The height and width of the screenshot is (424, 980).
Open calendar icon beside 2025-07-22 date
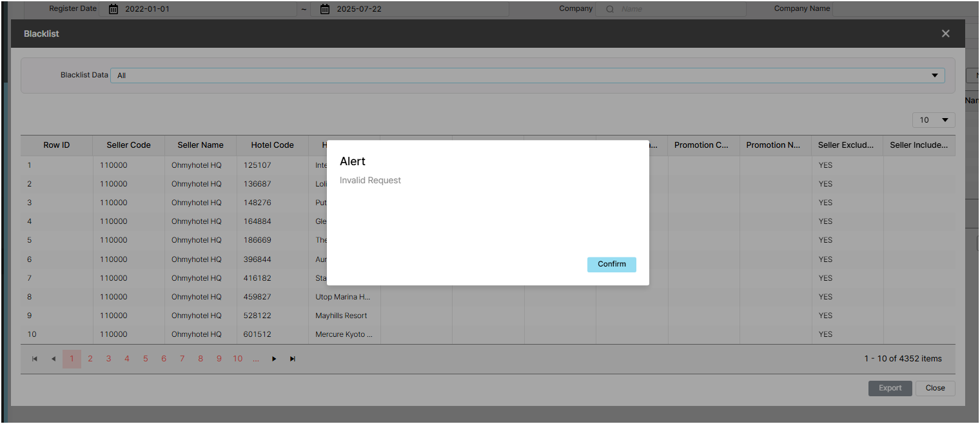tap(325, 9)
